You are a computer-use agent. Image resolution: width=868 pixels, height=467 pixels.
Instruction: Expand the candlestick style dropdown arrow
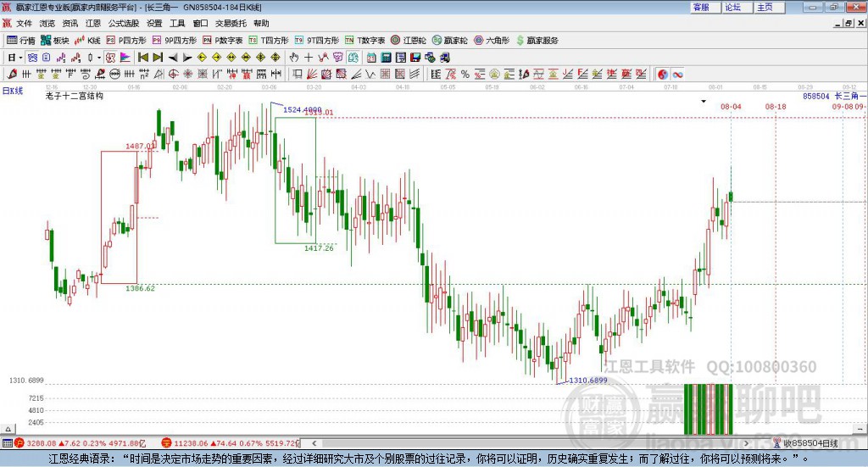click(99, 58)
